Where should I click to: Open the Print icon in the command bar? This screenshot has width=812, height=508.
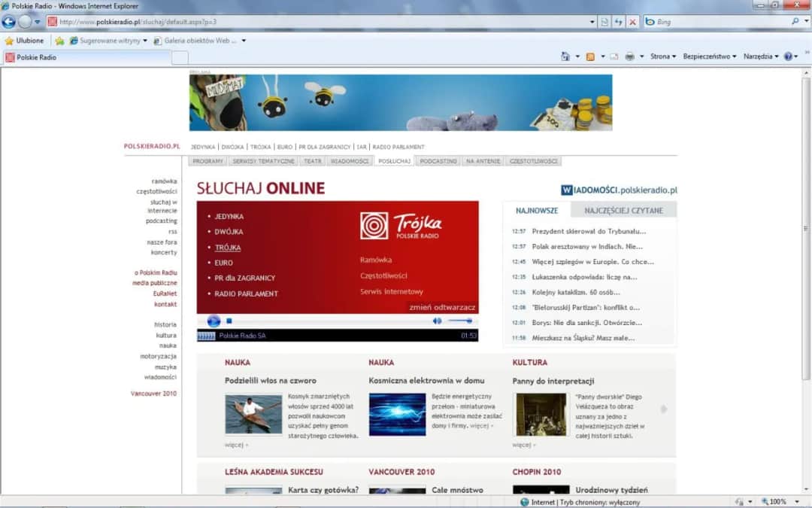point(630,55)
